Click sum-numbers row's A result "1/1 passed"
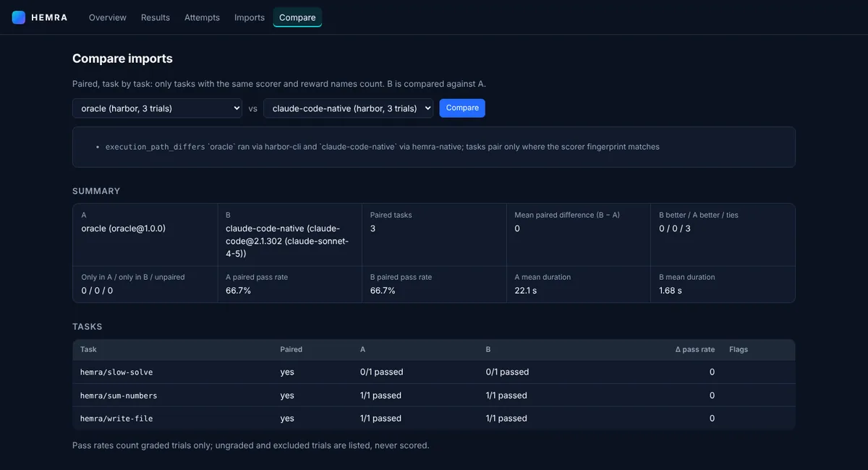 click(x=380, y=396)
